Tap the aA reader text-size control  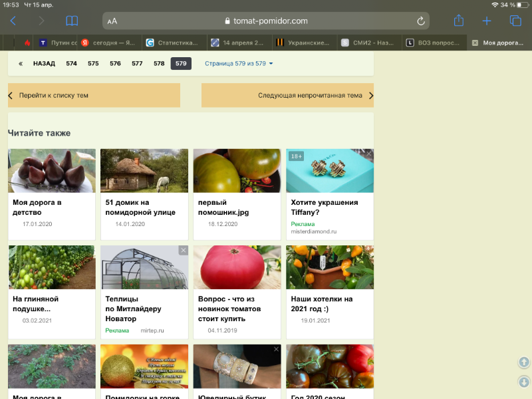pyautogui.click(x=112, y=21)
